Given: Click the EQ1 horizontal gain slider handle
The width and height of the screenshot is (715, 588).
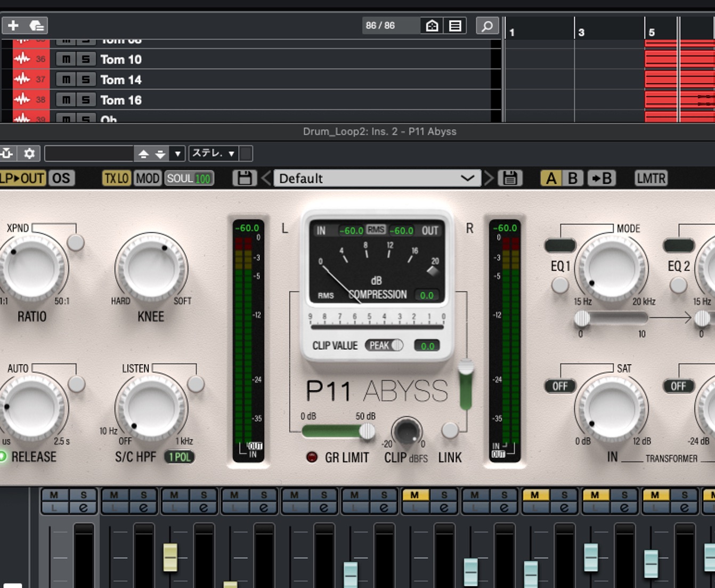Looking at the screenshot, I should click(582, 318).
